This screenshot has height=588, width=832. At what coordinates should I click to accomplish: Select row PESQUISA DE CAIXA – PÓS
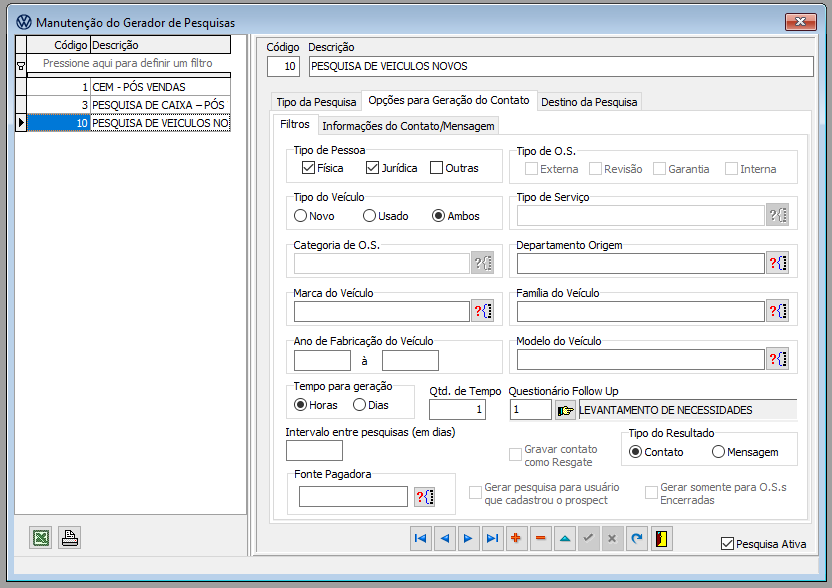(x=128, y=105)
